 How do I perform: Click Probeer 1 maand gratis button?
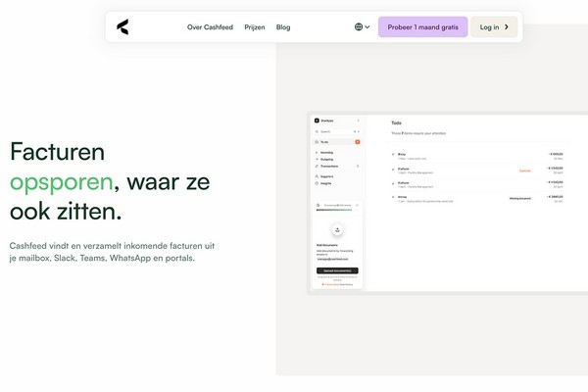point(422,27)
